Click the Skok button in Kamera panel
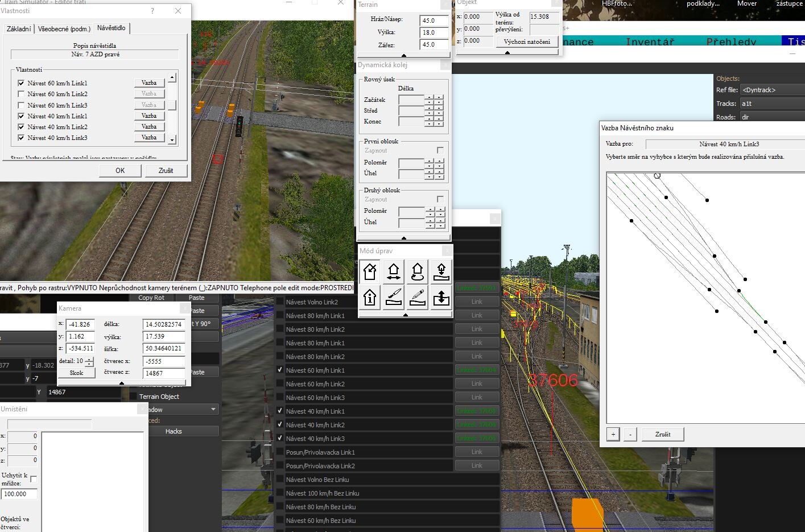This screenshot has height=532, width=805. pyautogui.click(x=76, y=373)
